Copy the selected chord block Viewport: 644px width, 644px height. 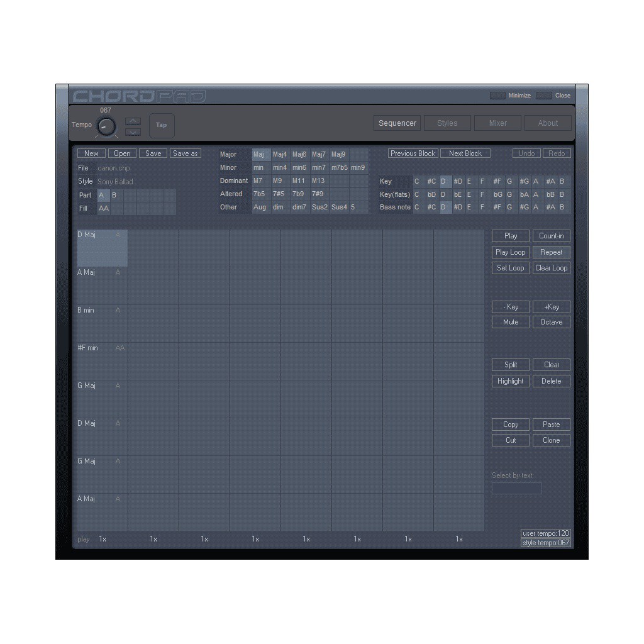pos(511,425)
